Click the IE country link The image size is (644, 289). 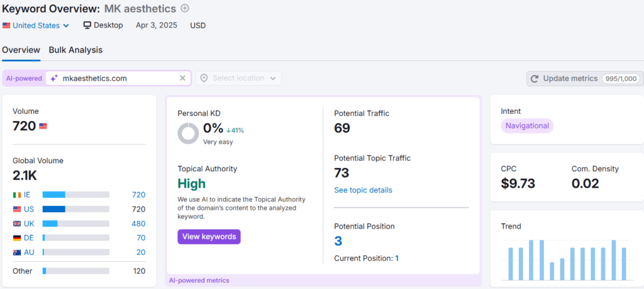click(27, 195)
